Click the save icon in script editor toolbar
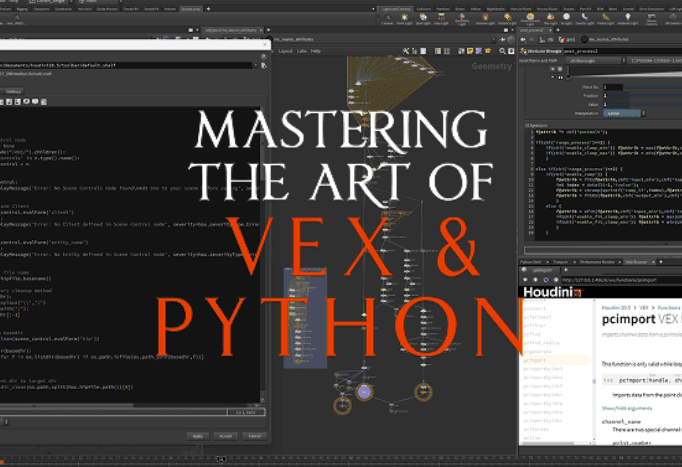The height and width of the screenshot is (467, 682). tap(9, 101)
